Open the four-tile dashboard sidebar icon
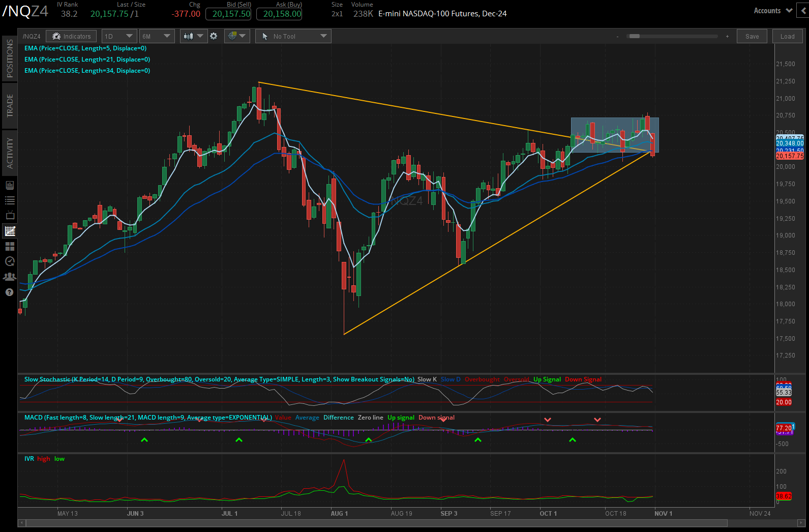Viewport: 809px width, 532px height. click(10, 246)
